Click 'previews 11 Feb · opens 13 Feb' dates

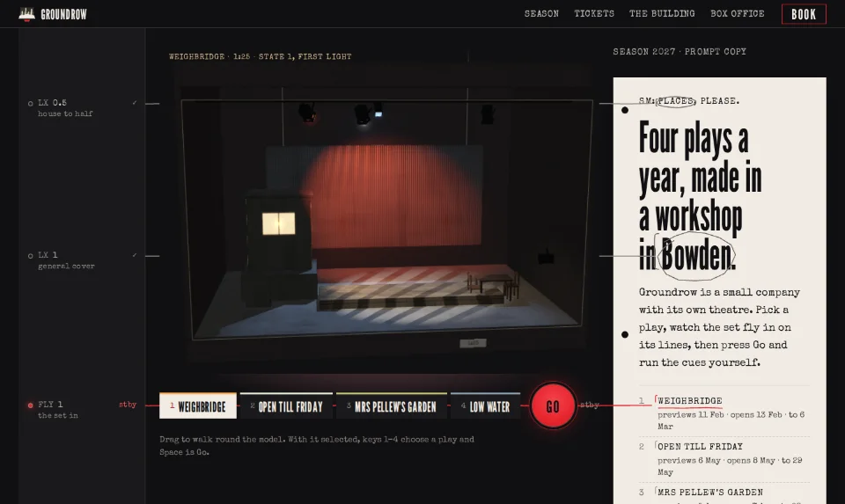731,420
